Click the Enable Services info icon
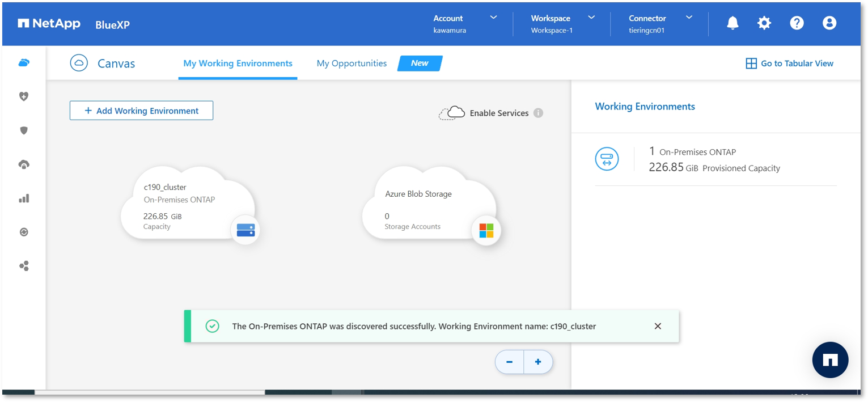Screen dimensions: 868x402 pos(538,113)
